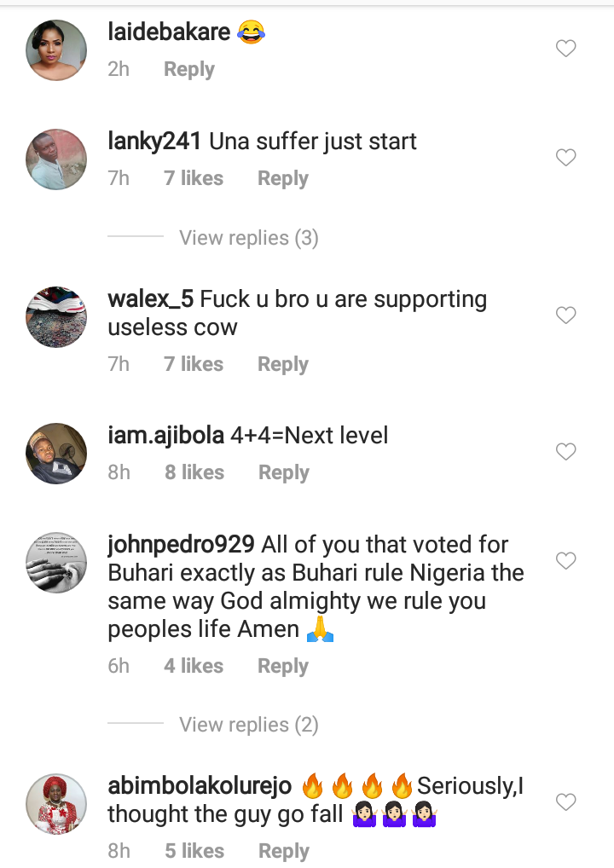Screen dimensions: 614x868
Task: Reply to lanky241's 'Una suffer' comment
Action: 283,179
